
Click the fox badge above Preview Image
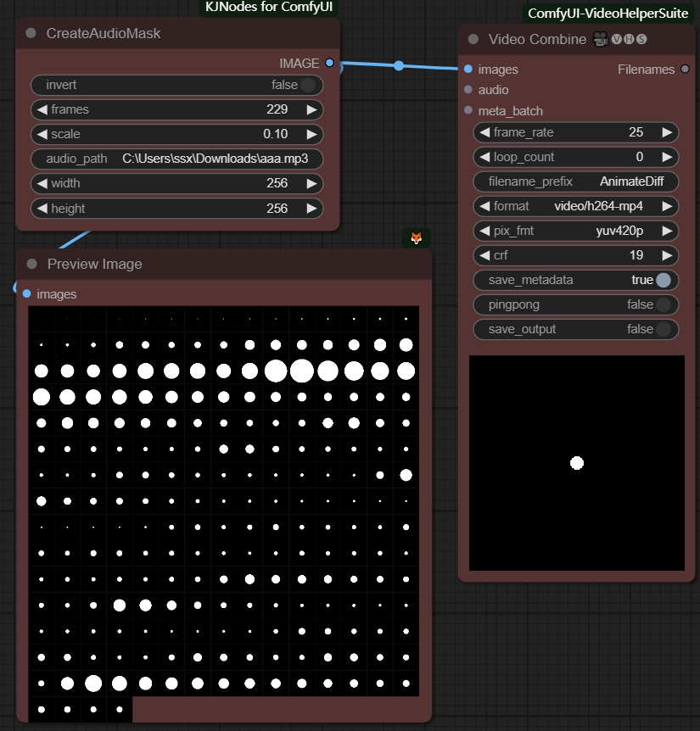[416, 238]
